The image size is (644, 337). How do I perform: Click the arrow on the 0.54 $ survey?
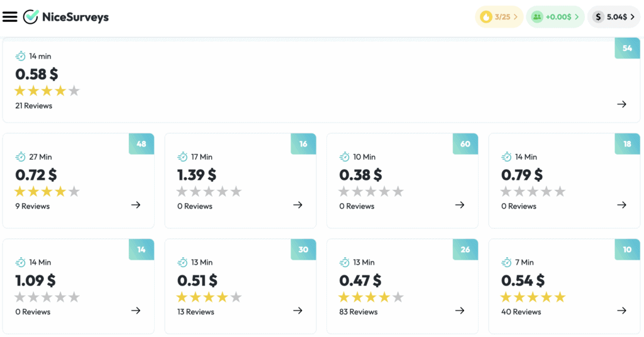coord(621,311)
